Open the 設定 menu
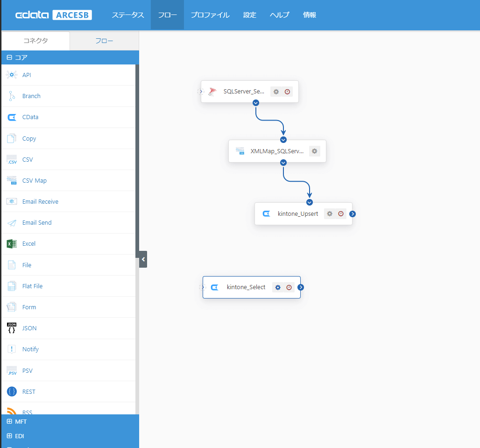 tap(249, 14)
